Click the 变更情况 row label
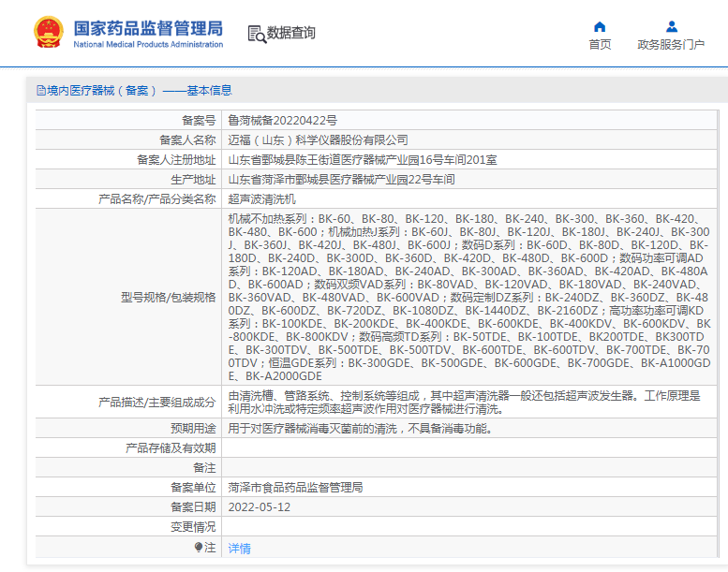 193,526
